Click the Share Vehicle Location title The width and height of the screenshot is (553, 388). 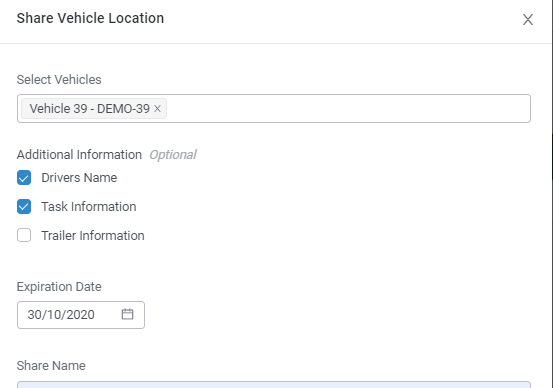click(90, 18)
